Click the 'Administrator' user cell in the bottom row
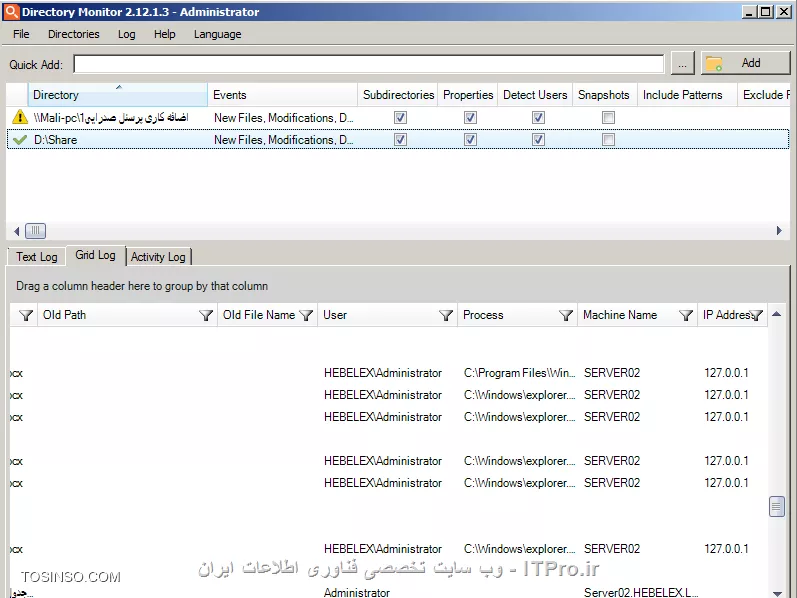The width and height of the screenshot is (797, 598). point(356,592)
